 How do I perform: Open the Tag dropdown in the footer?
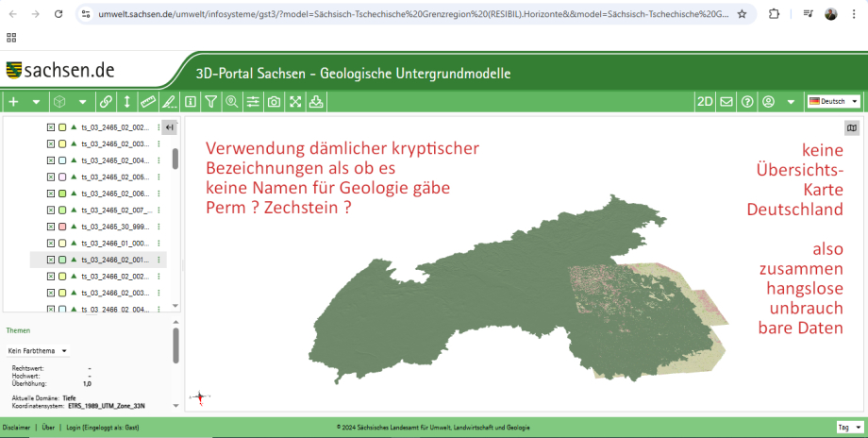click(848, 428)
